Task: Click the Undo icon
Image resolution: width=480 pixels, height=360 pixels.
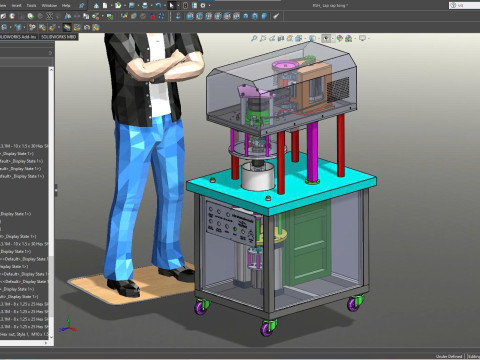Action: (158, 6)
